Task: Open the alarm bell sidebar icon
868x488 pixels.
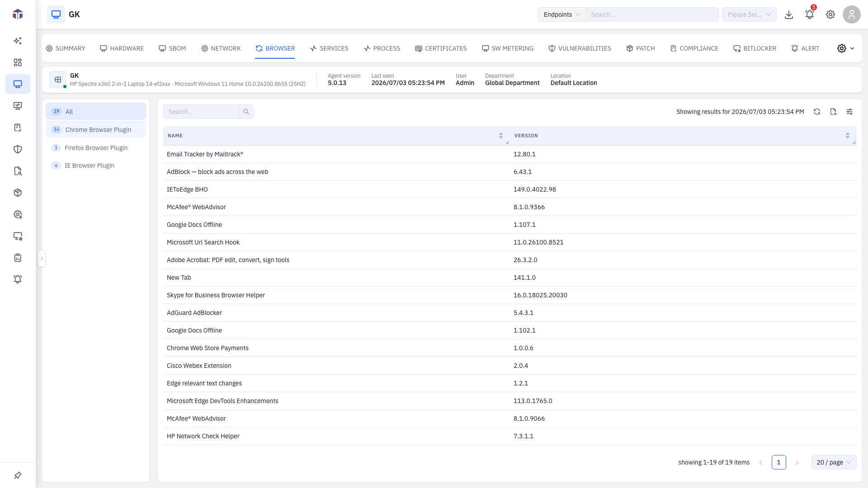Action: tap(18, 279)
